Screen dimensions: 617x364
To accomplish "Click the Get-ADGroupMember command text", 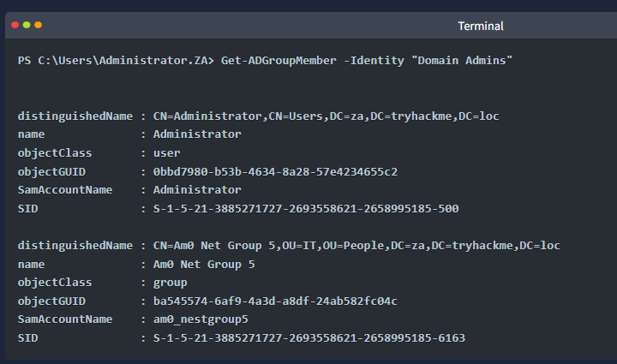I will point(279,61).
